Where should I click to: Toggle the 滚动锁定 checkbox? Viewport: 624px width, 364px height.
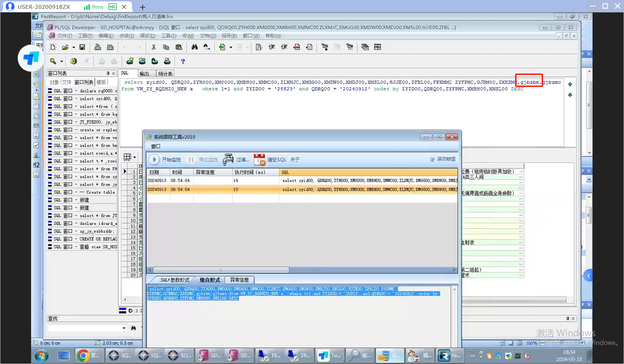pos(432,159)
